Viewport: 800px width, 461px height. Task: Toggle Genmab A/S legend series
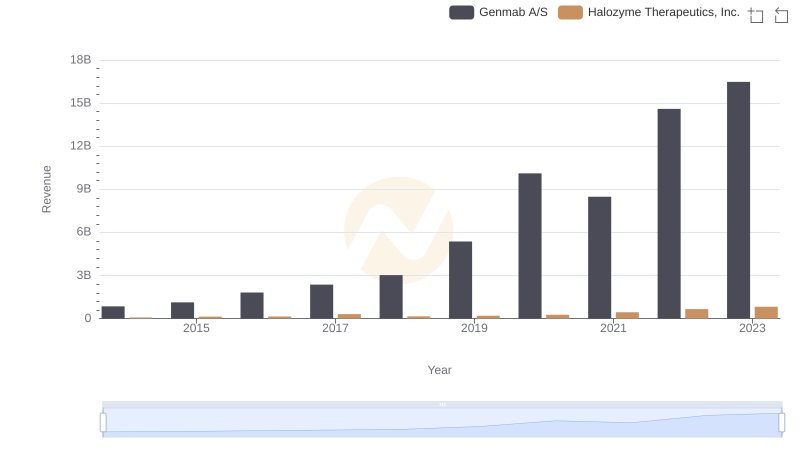click(x=498, y=12)
